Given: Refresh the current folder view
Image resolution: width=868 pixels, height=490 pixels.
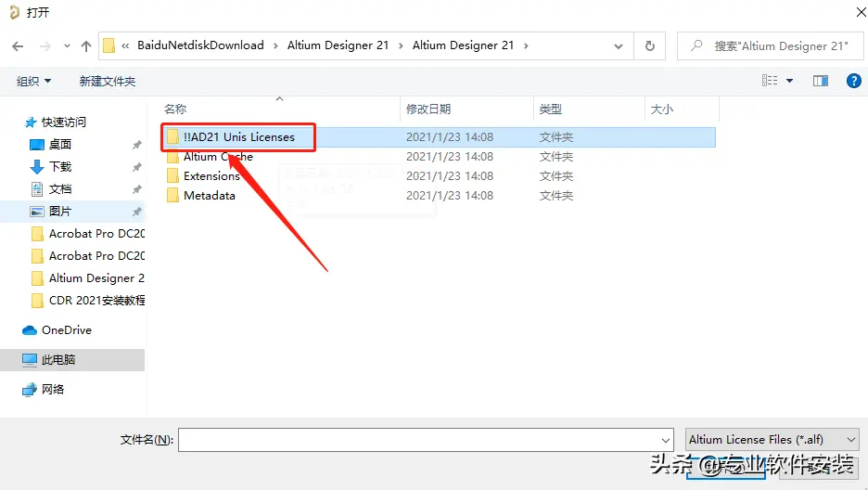Looking at the screenshot, I should 650,45.
